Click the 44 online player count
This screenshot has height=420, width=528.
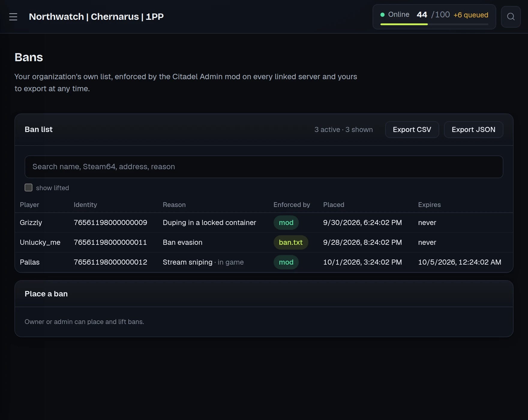tap(422, 15)
